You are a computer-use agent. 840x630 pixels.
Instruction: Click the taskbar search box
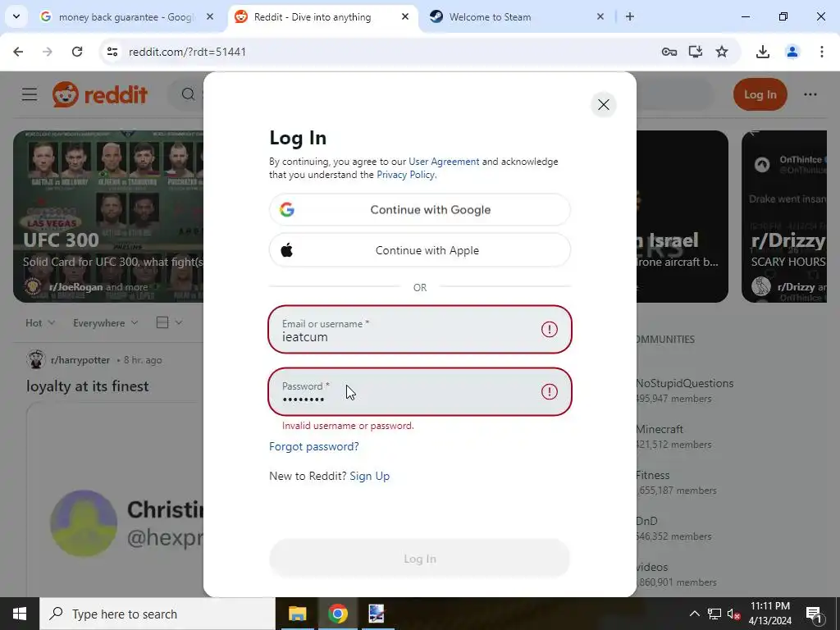coord(157,614)
